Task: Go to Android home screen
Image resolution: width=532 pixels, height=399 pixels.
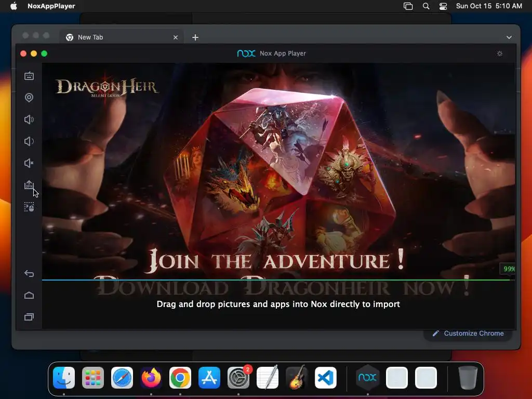Action: point(29,295)
